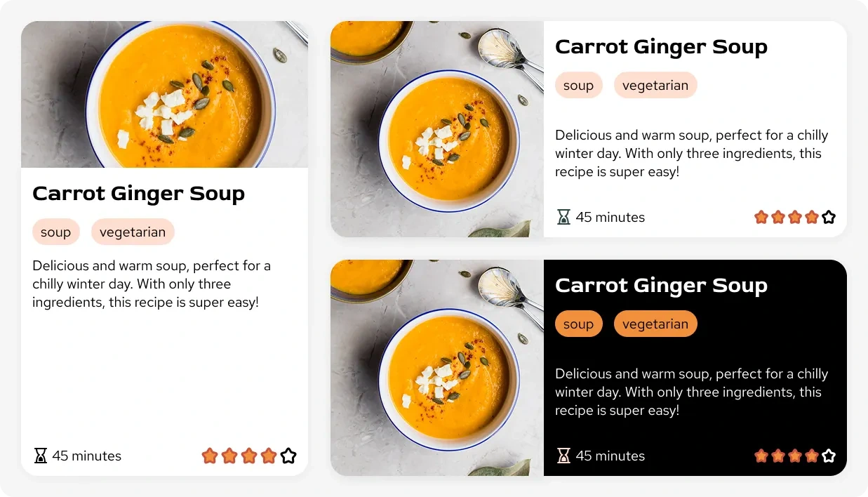868x497 pixels.
Task: Click the soup photo atop the vertical card
Action: click(164, 94)
